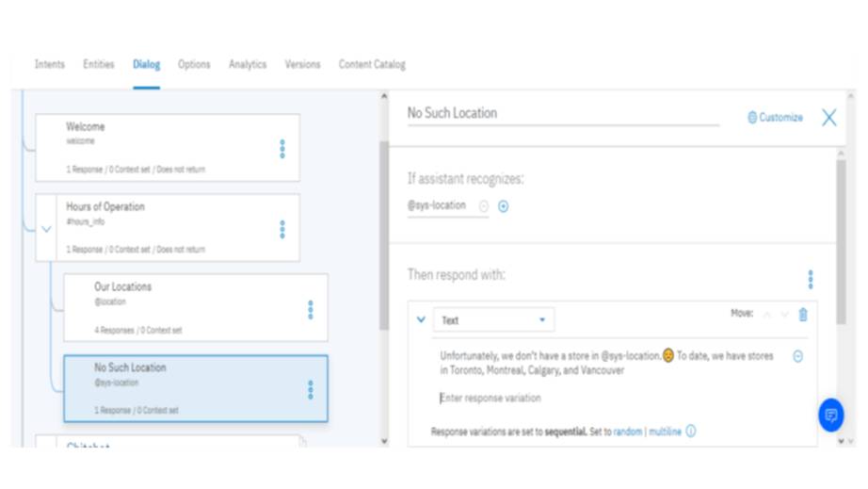Set response variations to random
Viewport: 868px width, 489px height.
tap(627, 432)
